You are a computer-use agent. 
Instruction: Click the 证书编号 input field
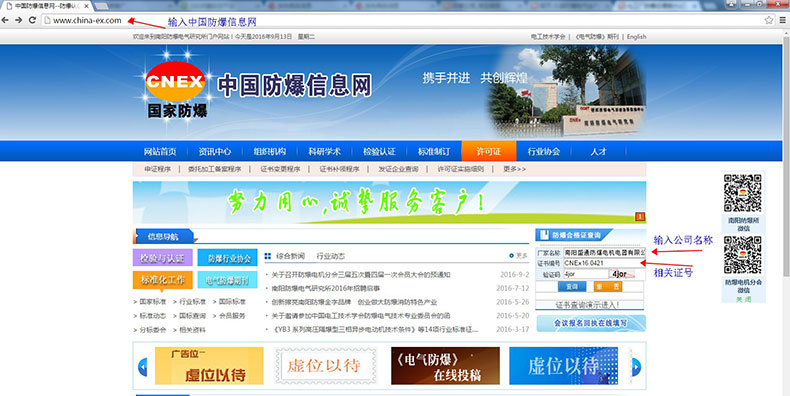(x=604, y=263)
